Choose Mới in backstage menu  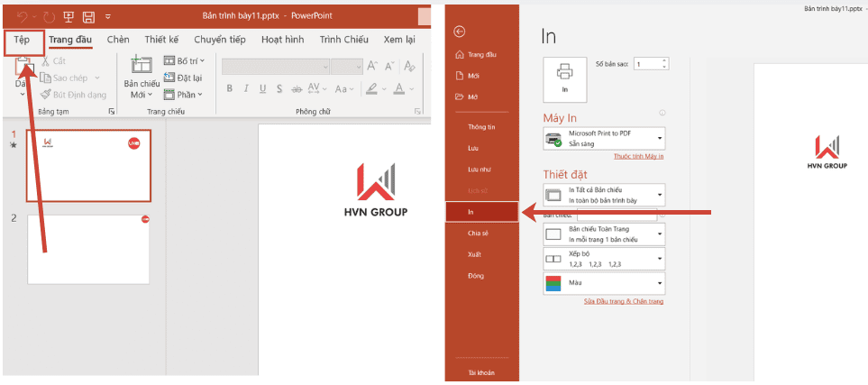[467, 76]
